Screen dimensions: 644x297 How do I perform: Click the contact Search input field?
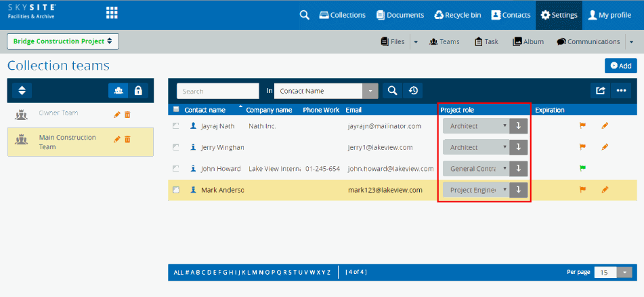pos(217,91)
